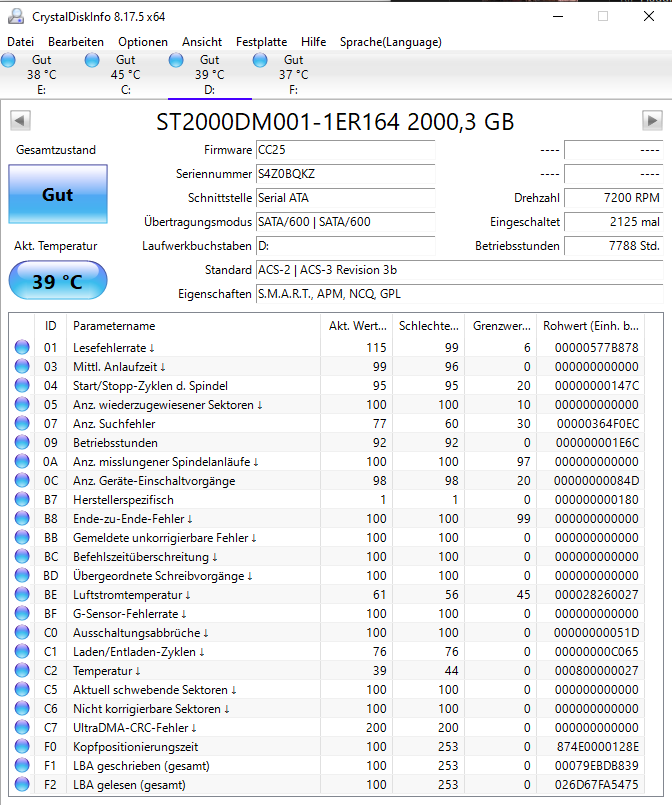Select the Gemeldete unkorrigierbare Fehler row
Image resolution: width=672 pixels, height=805 pixels.
tap(327, 538)
